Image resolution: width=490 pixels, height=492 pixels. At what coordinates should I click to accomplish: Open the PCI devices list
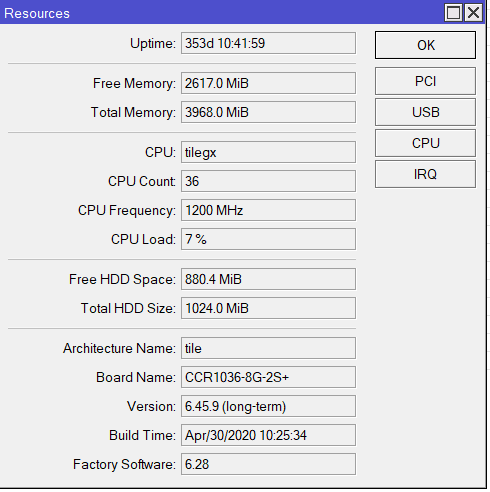425,81
